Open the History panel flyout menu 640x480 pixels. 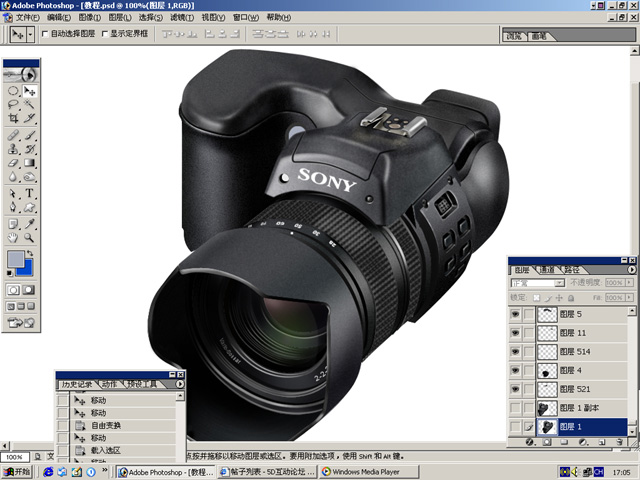coord(180,384)
